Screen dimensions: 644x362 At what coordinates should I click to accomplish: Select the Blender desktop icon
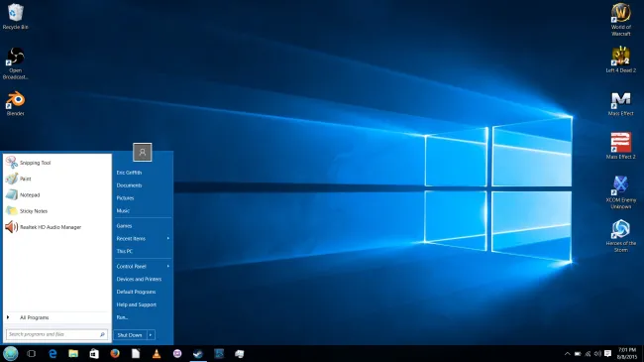point(15,104)
